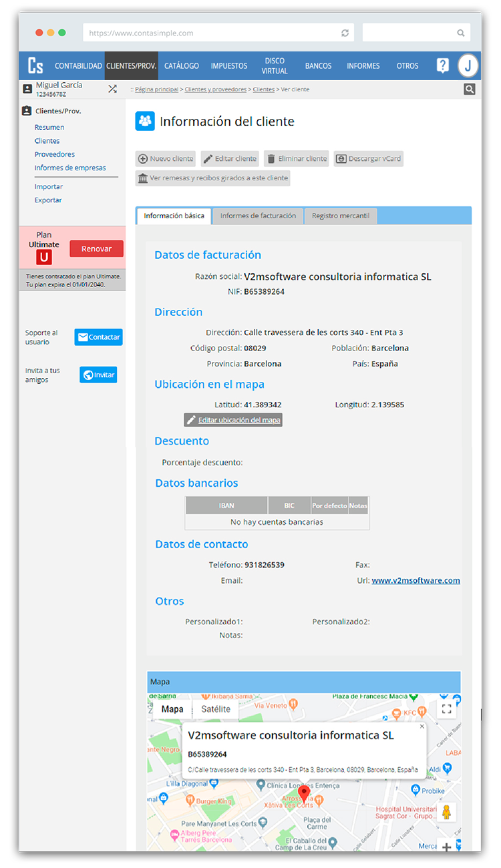
Task: Click the Contasimple Cs logo icon
Action: pos(35,65)
